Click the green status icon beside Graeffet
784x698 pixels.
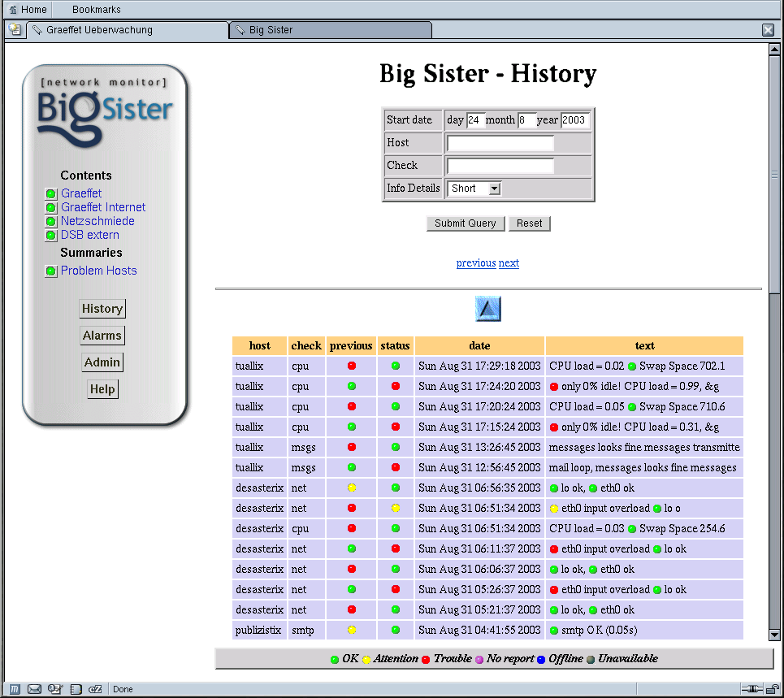coord(51,194)
